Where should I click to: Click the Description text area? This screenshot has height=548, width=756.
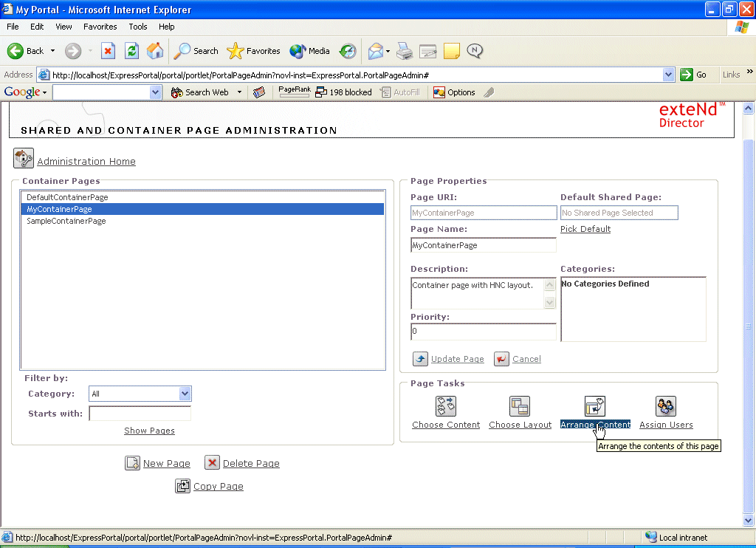(x=477, y=292)
